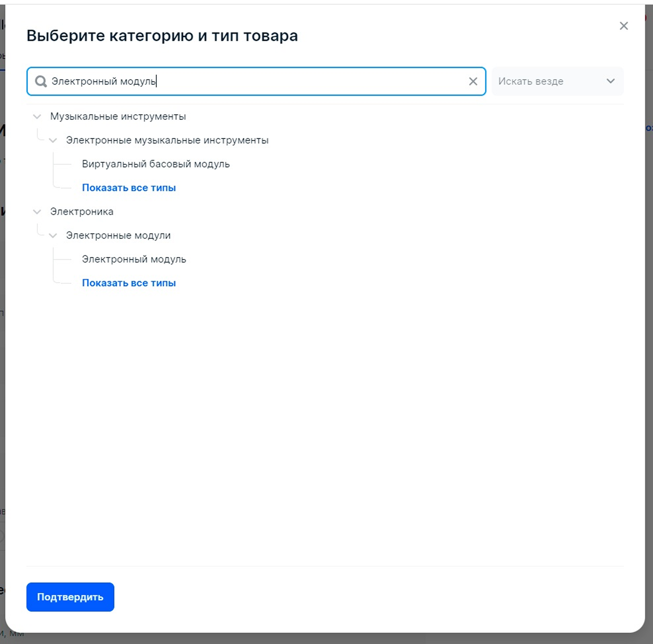653x644 pixels.
Task: Select 'Виртуальный басовый модуль' type
Action: 156,164
